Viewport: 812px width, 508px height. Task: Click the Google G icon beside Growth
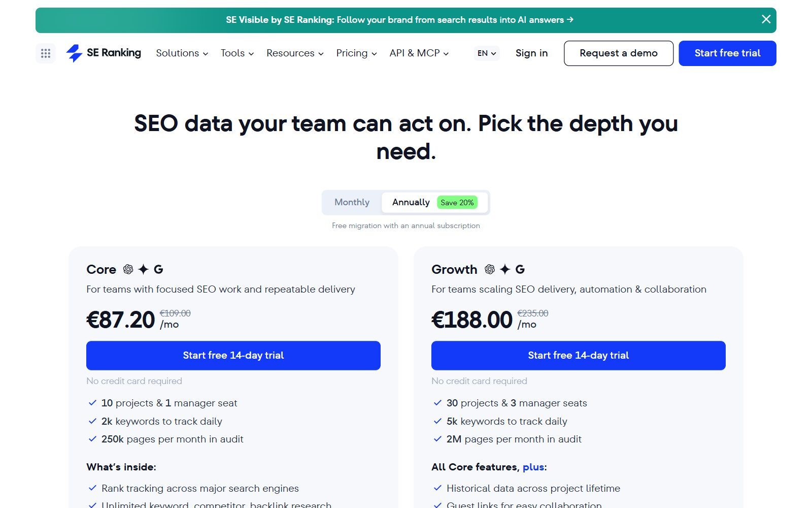[x=520, y=269]
